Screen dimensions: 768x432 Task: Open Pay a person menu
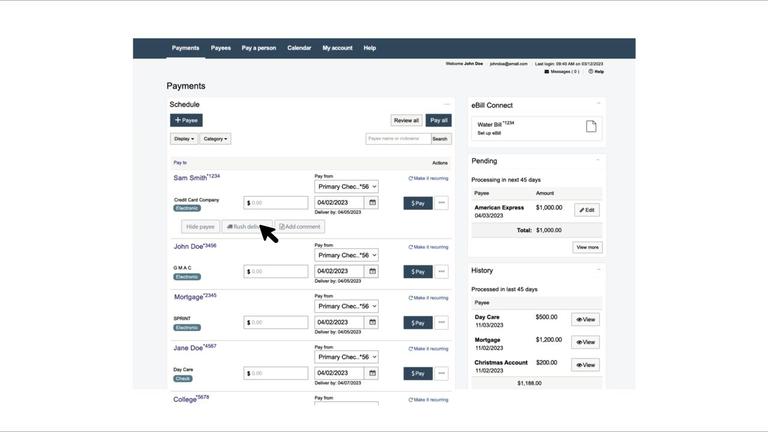(259, 48)
